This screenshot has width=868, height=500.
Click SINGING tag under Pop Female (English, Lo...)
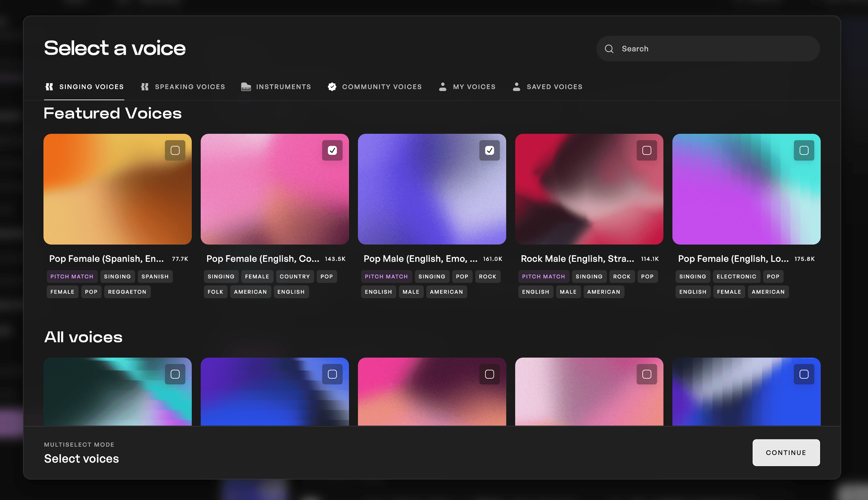[693, 277]
